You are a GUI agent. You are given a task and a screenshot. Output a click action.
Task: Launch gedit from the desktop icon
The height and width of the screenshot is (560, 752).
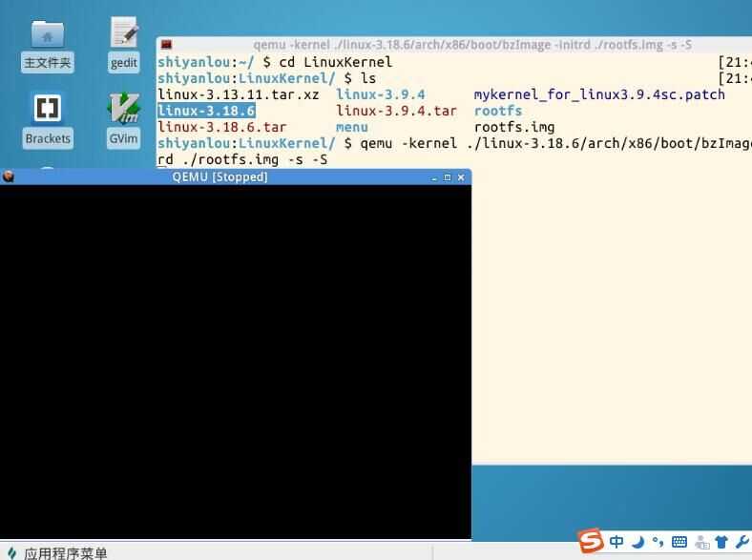[124, 45]
